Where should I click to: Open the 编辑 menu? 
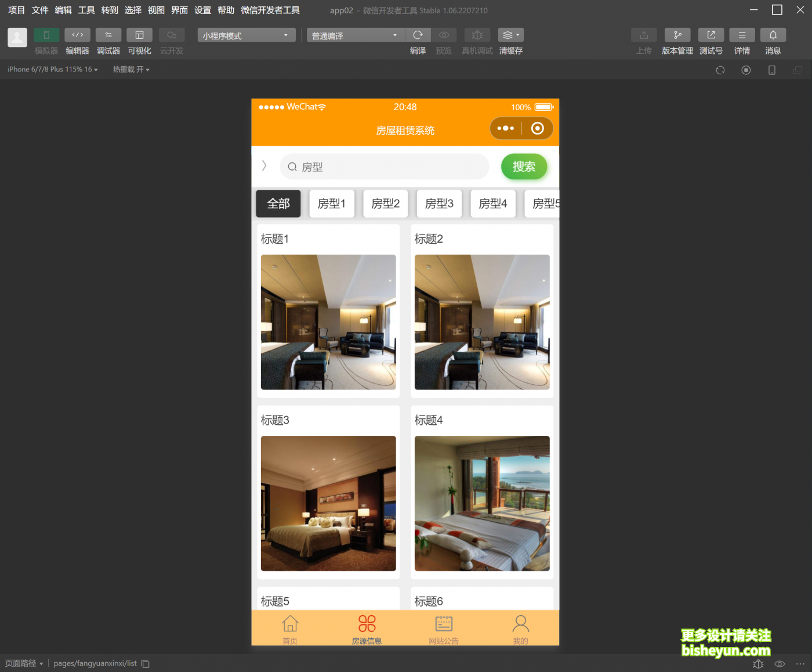coord(63,10)
